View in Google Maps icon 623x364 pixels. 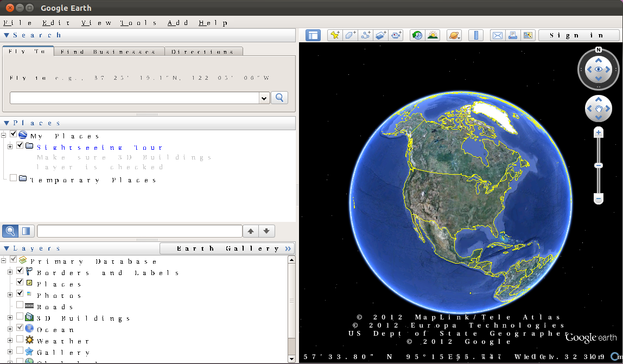pos(528,35)
